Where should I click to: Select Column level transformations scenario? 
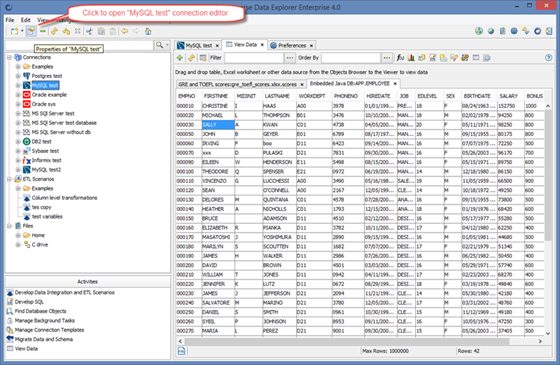(x=64, y=198)
